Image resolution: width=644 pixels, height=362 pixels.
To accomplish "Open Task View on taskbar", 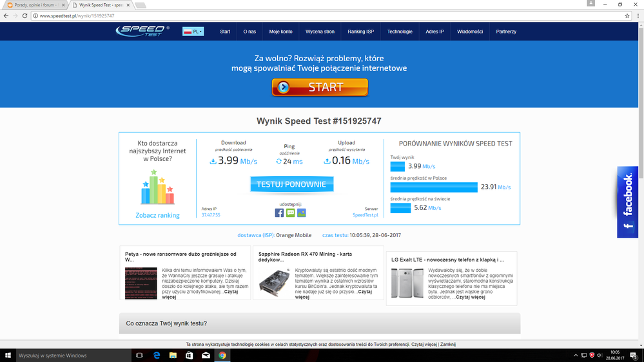I will coord(140,356).
